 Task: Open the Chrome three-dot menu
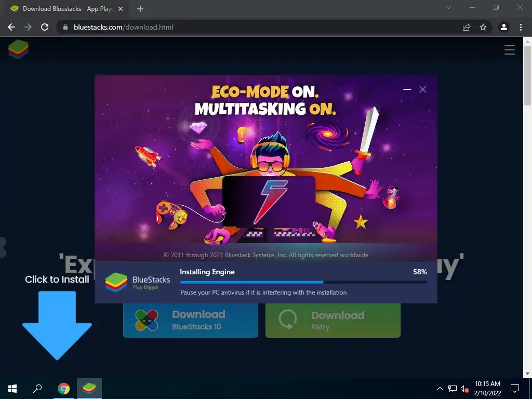tap(521, 27)
